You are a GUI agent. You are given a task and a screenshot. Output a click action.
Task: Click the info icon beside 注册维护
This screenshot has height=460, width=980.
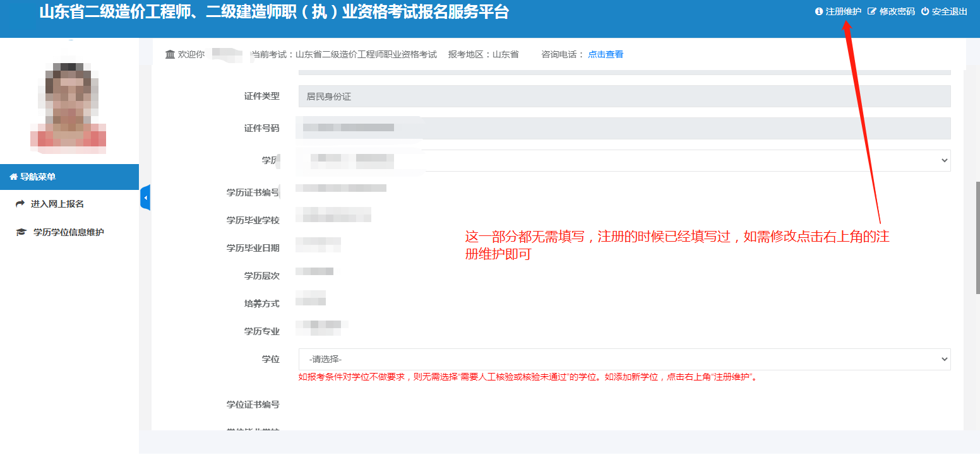coord(819,11)
